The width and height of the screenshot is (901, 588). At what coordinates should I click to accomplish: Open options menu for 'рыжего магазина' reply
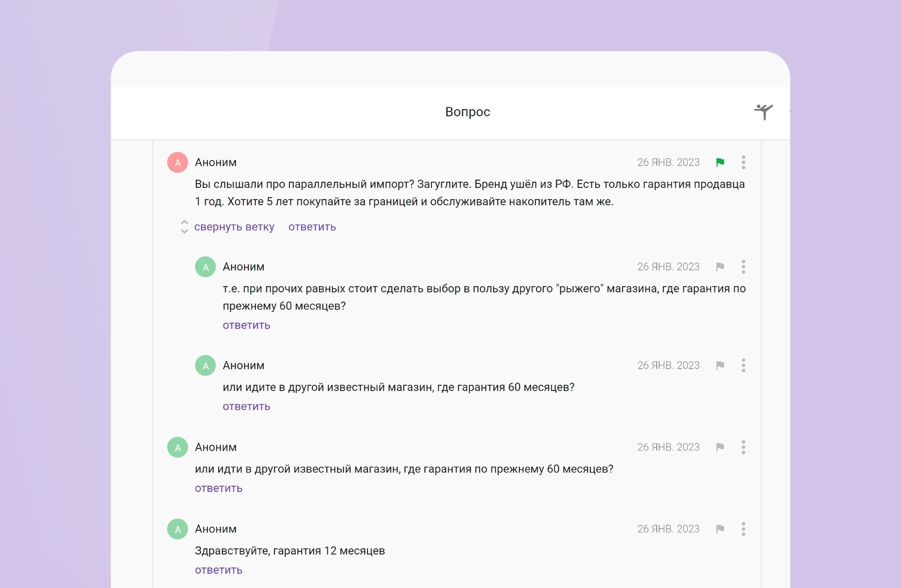click(743, 267)
